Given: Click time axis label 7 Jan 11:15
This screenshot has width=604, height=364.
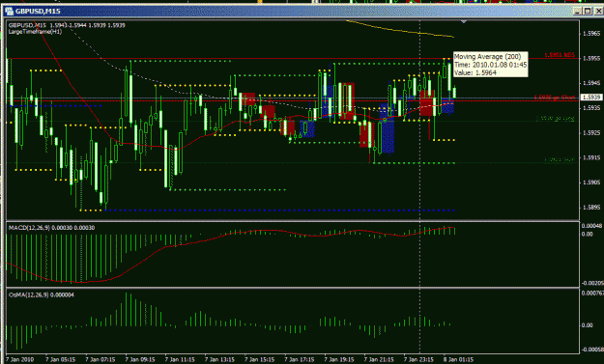Looking at the screenshot, I should 180,359.
